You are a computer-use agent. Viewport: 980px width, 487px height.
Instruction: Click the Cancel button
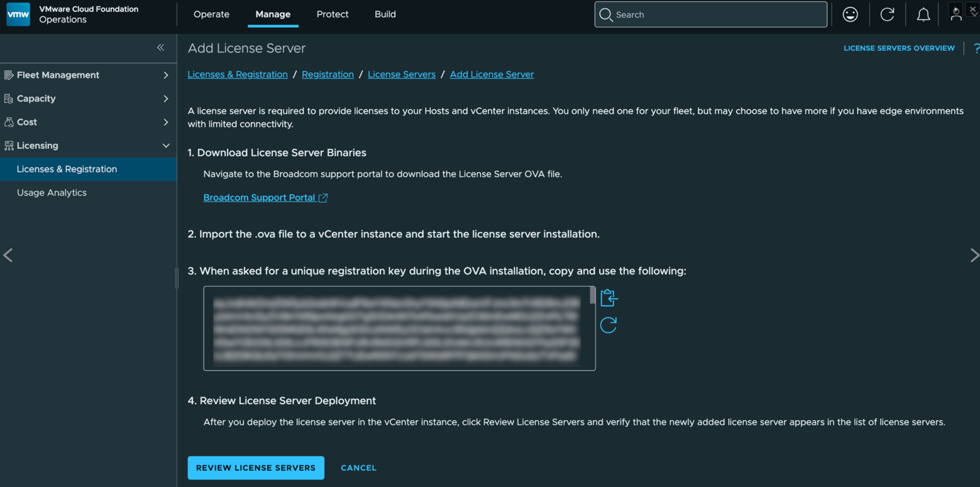[358, 468]
